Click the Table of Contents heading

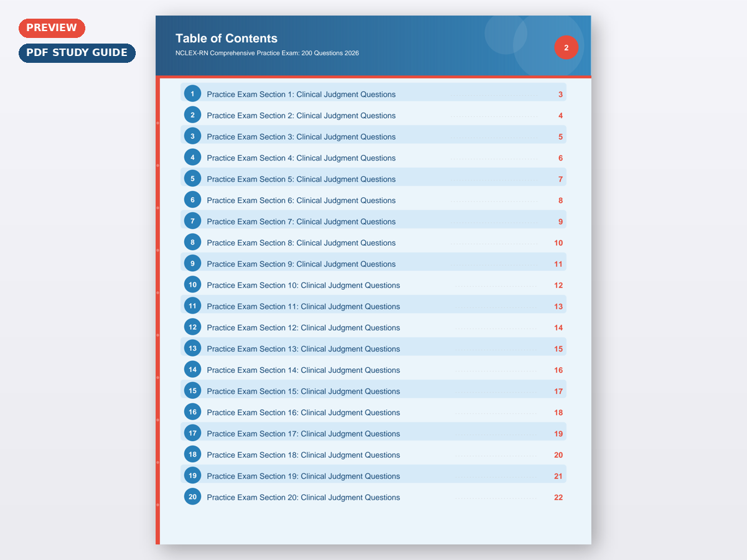click(227, 39)
